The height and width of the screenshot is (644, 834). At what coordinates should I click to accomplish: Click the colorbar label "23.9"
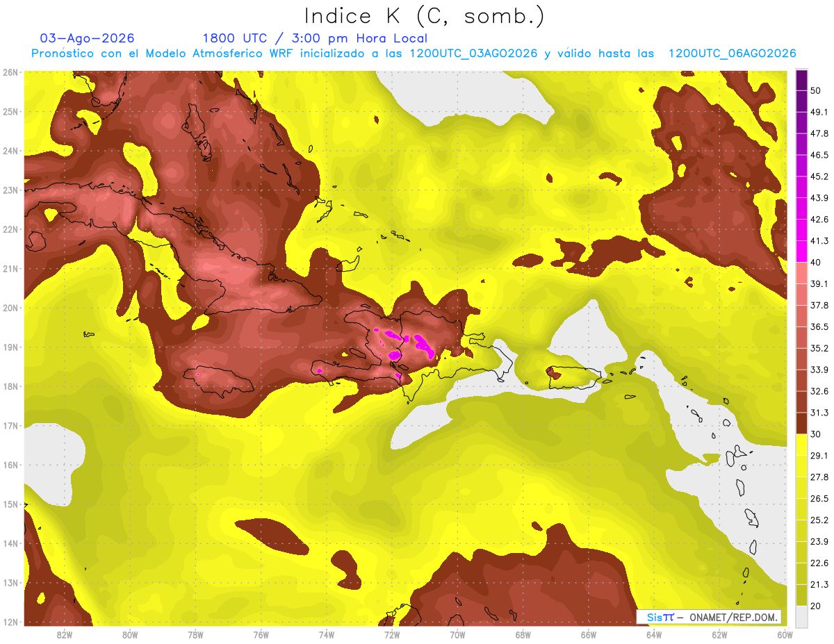819,542
